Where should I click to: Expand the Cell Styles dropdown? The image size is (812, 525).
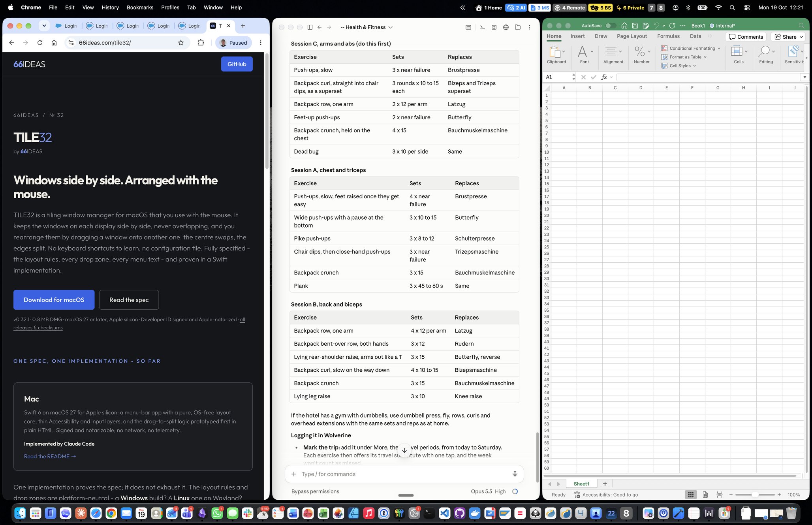(x=694, y=66)
